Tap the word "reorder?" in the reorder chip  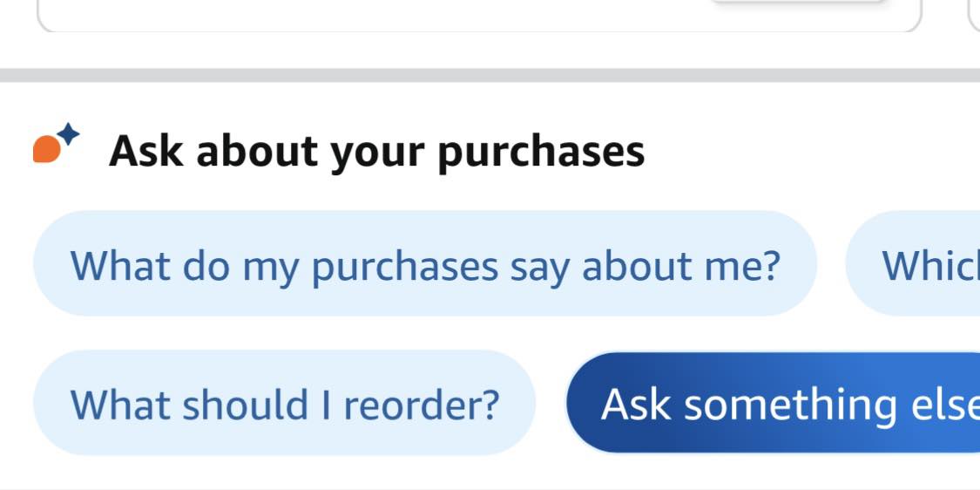point(422,404)
